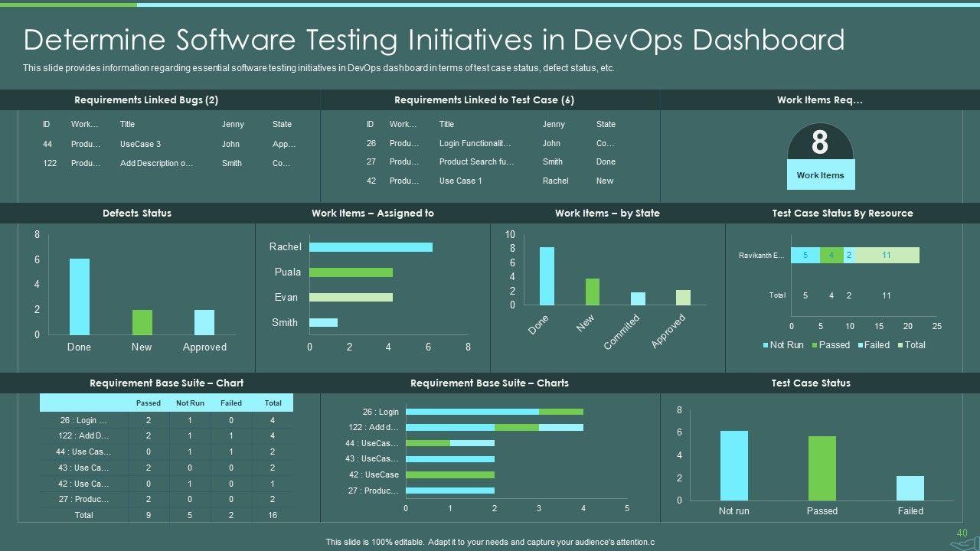
Task: Click the truncated Work Items Req… header
Action: [x=819, y=100]
